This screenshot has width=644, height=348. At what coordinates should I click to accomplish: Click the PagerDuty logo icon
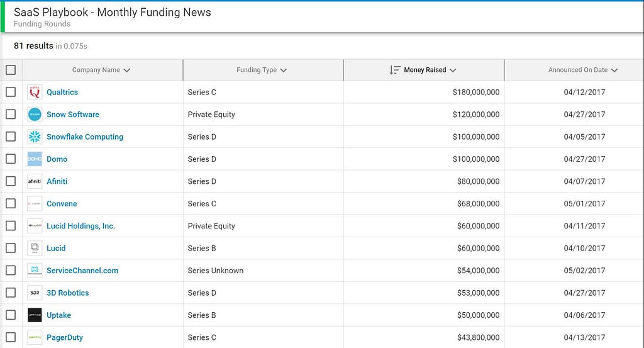click(x=35, y=337)
